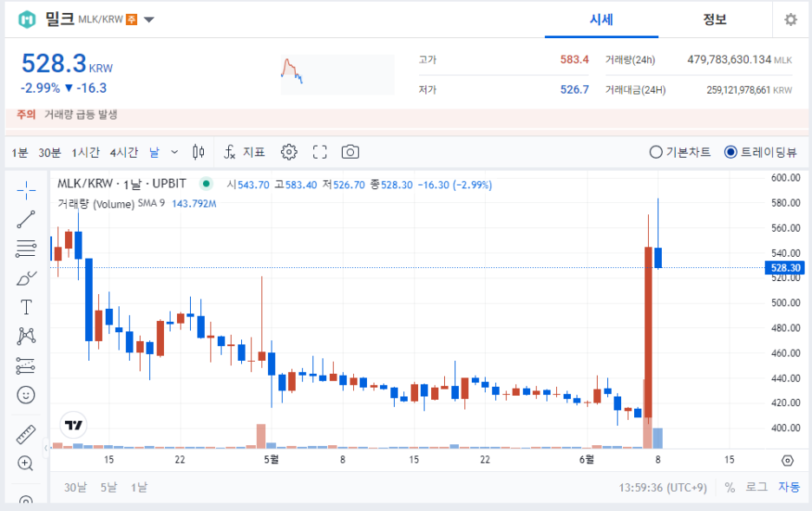Select the trend line drawing tool
This screenshot has width=812, height=511.
[26, 219]
